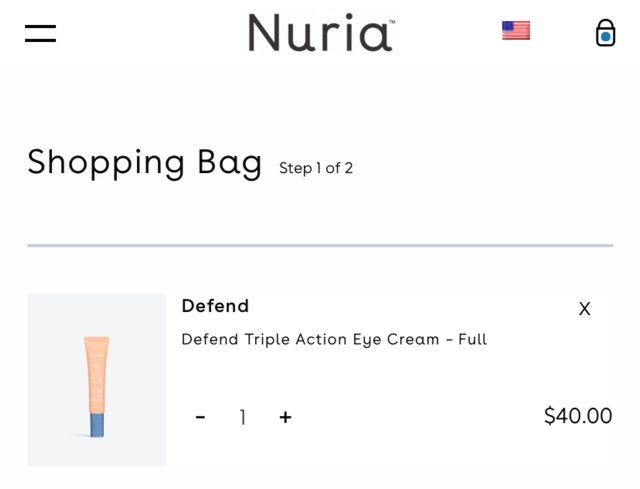Viewport: 640px width, 489px height.
Task: Click the blue cap of cream tube
Action: point(97,424)
